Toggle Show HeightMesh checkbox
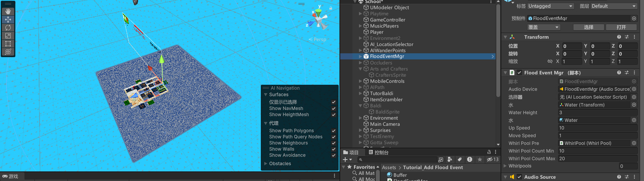The height and width of the screenshot is (181, 644). (x=334, y=115)
